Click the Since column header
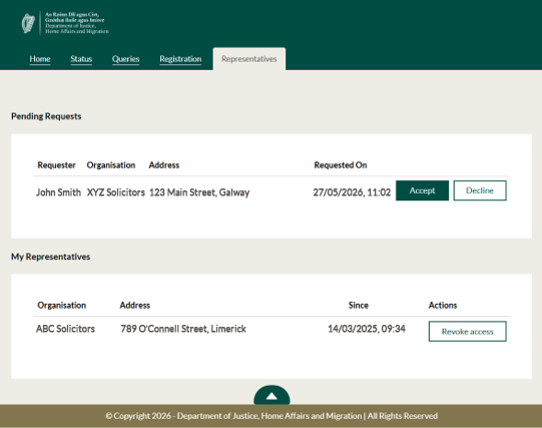This screenshot has height=428, width=542. tap(358, 305)
